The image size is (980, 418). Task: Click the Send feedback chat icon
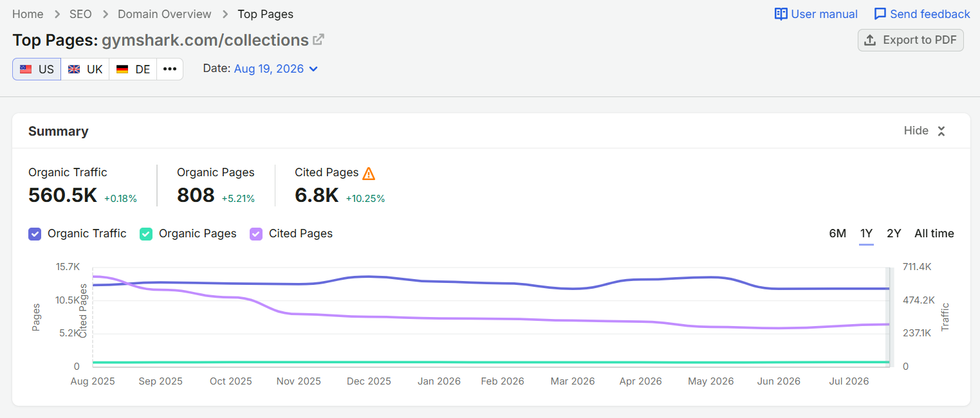coord(880,14)
